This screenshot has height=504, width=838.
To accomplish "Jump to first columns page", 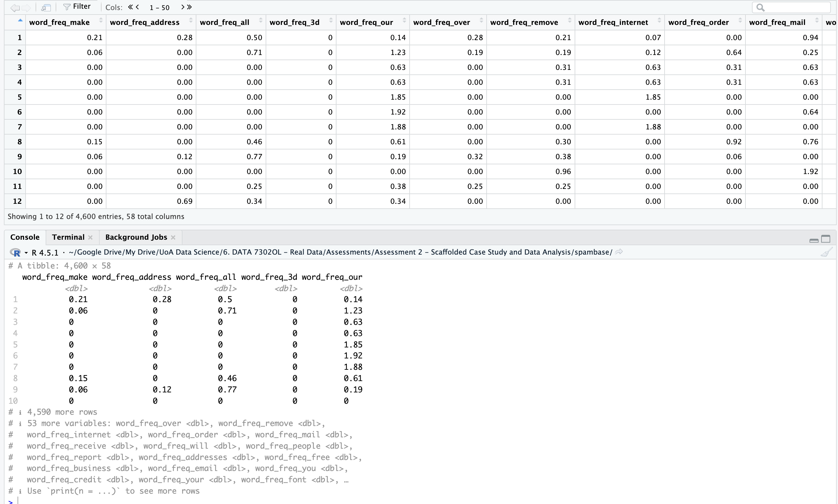I will point(130,7).
